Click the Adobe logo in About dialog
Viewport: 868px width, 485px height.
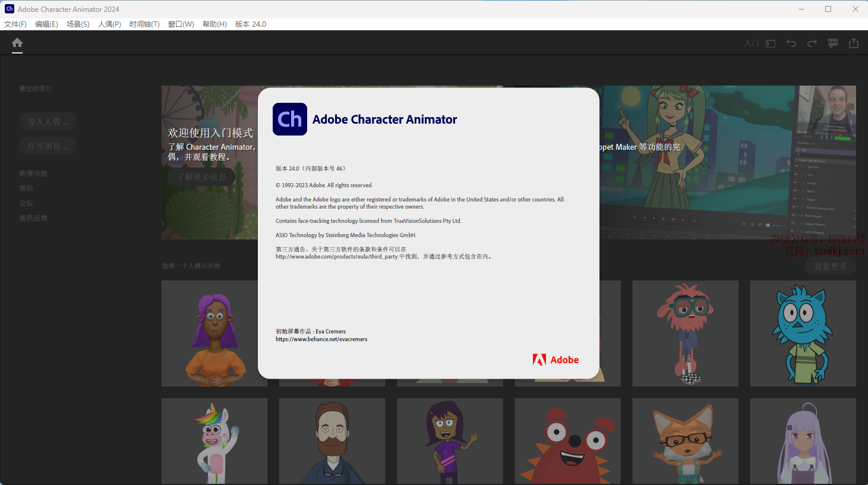[555, 360]
